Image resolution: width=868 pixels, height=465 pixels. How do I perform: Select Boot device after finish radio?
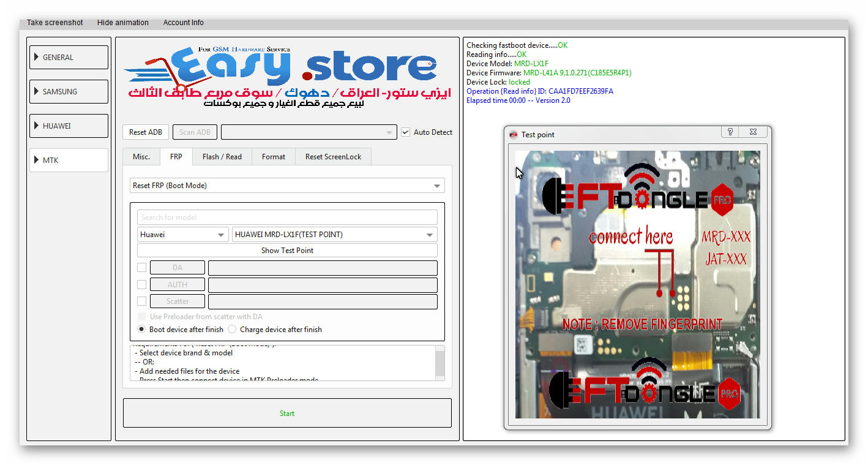[x=141, y=329]
